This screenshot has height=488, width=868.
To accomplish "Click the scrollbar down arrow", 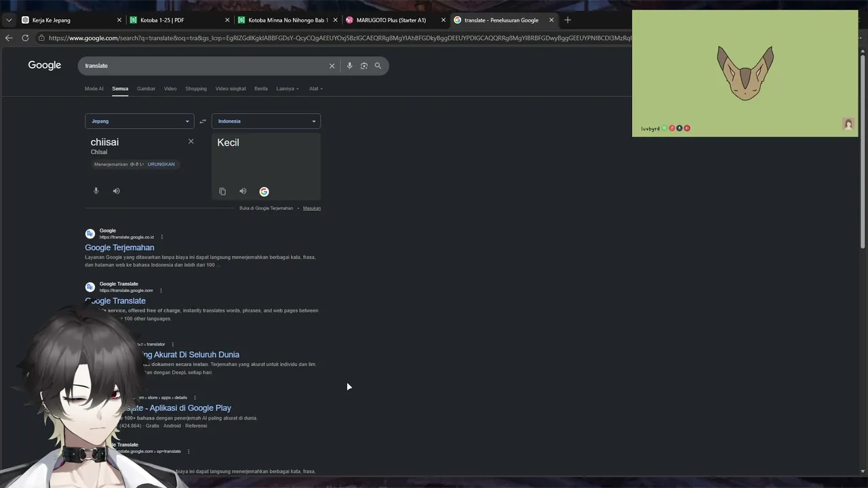I will point(863,471).
